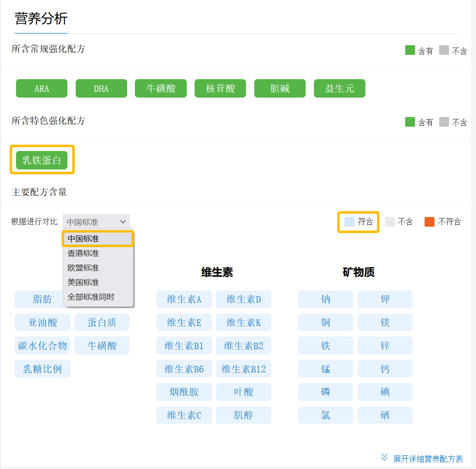Open the 根据进行对比 standard dropdown
The image size is (476, 469).
point(96,222)
